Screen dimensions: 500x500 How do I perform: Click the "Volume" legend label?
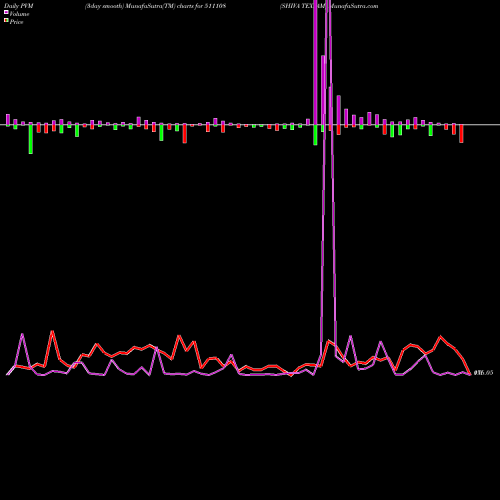point(19,14)
